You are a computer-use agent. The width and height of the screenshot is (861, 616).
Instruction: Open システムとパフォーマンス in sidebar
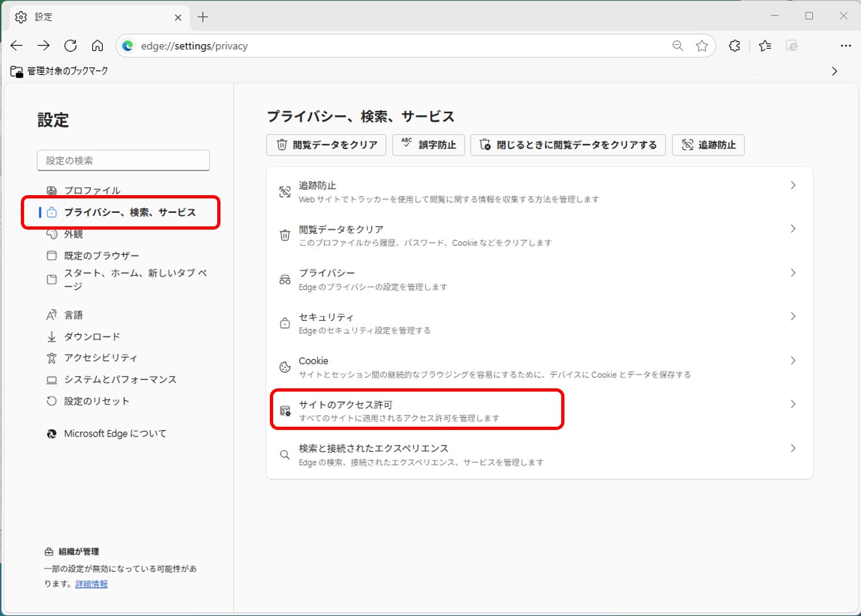point(120,379)
